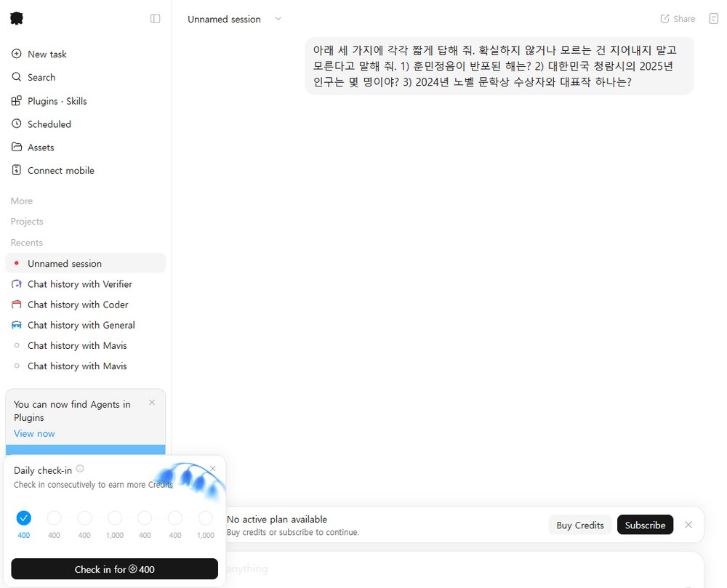Click the Subscribe button
Screen dimensions: 727x588
tap(645, 525)
